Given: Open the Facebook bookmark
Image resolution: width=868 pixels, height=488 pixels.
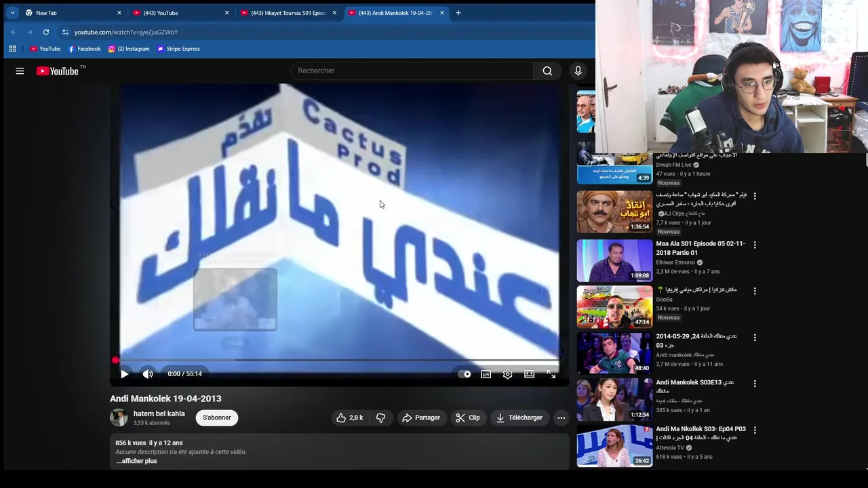Looking at the screenshot, I should (84, 49).
